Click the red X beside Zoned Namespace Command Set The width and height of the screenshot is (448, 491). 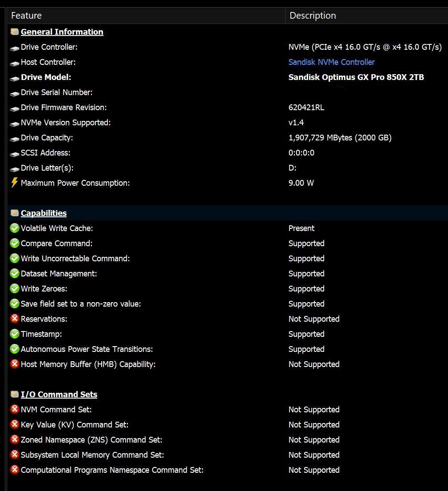click(x=14, y=439)
